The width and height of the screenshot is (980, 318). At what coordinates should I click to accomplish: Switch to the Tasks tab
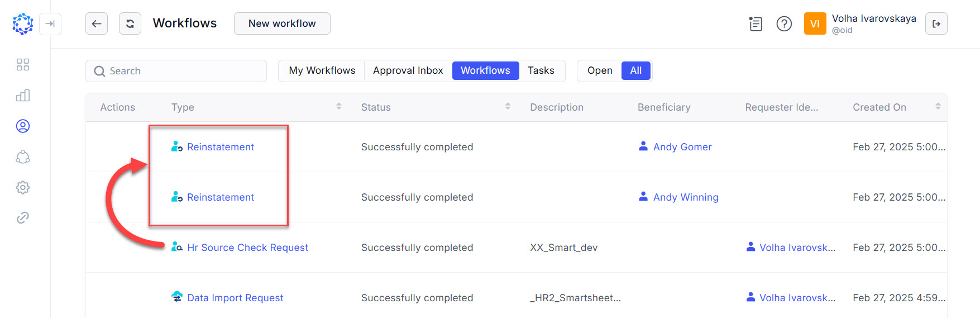pyautogui.click(x=541, y=70)
